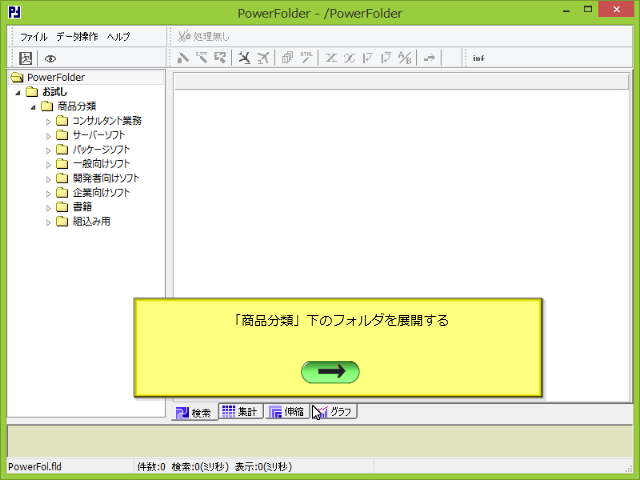Select the お試し tree item
Image resolution: width=640 pixels, height=480 pixels.
point(55,92)
